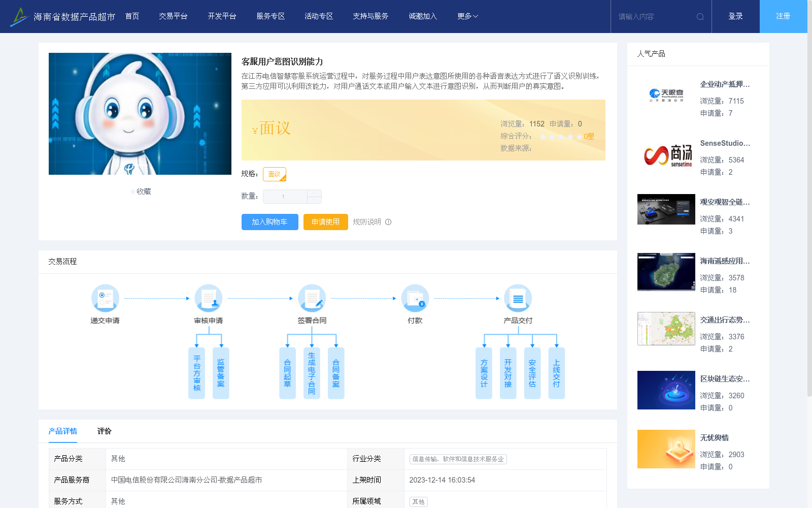Viewport: 812px width, 508px height.
Task: Click the 平台方审核 flow box
Action: [x=197, y=373]
